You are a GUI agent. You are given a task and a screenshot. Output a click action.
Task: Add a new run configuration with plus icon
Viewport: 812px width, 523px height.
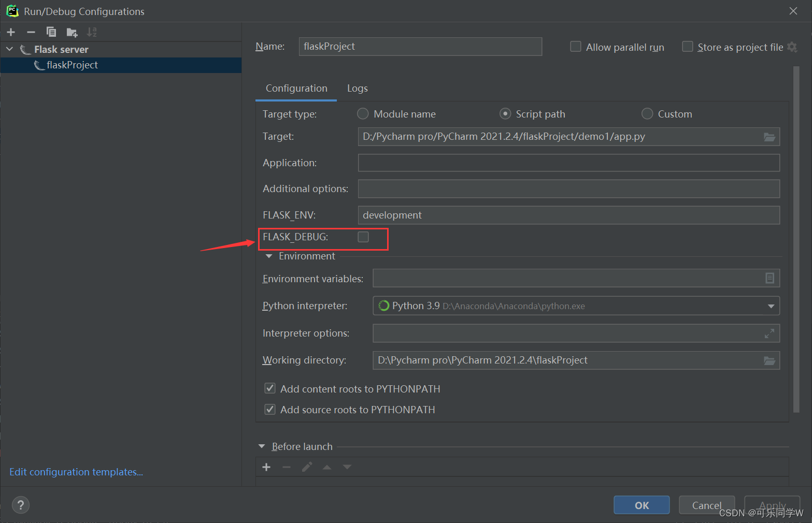point(11,32)
